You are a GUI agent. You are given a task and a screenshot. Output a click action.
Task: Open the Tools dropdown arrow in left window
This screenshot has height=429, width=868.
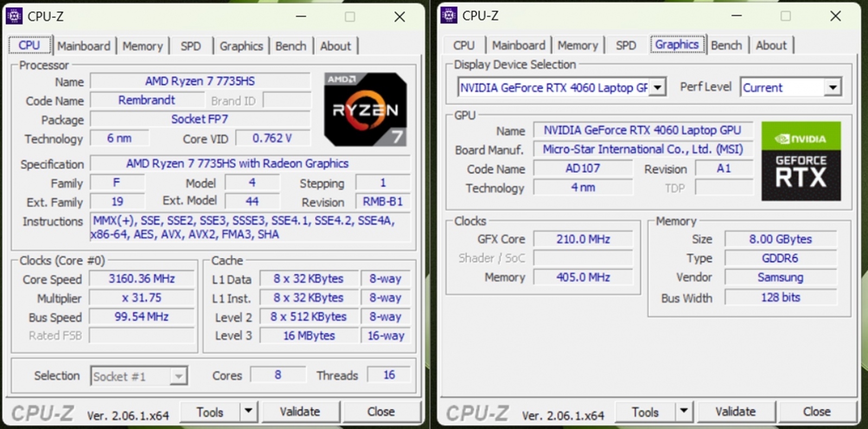[248, 412]
